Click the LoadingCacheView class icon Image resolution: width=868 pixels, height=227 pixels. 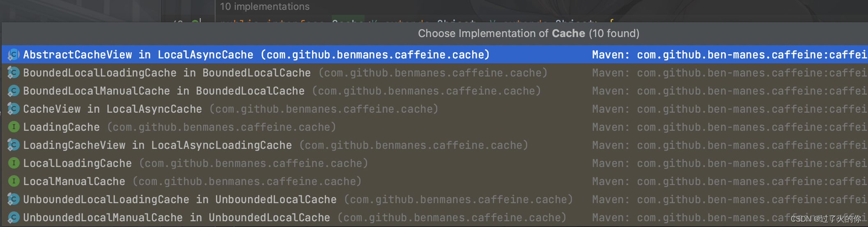[x=14, y=145]
